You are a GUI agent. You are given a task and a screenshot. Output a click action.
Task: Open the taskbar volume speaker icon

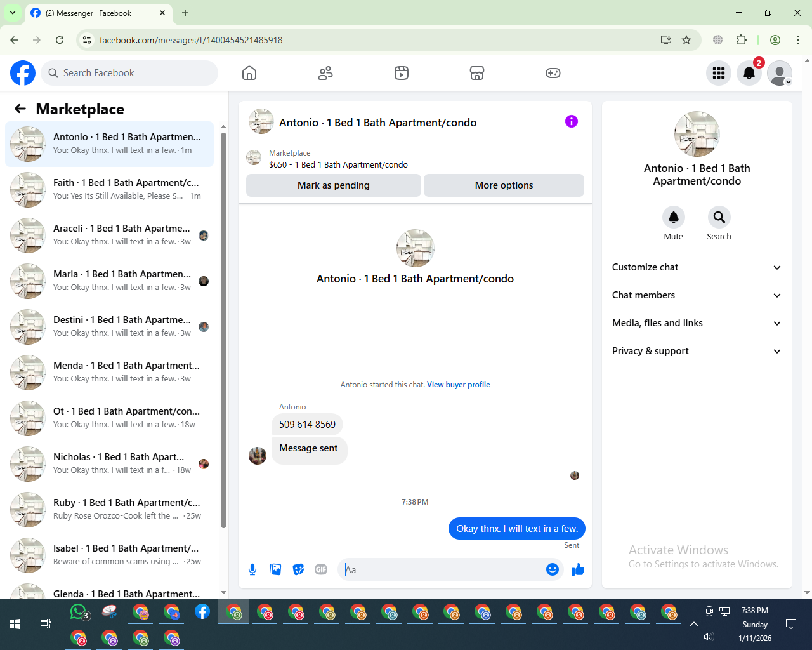click(x=709, y=637)
